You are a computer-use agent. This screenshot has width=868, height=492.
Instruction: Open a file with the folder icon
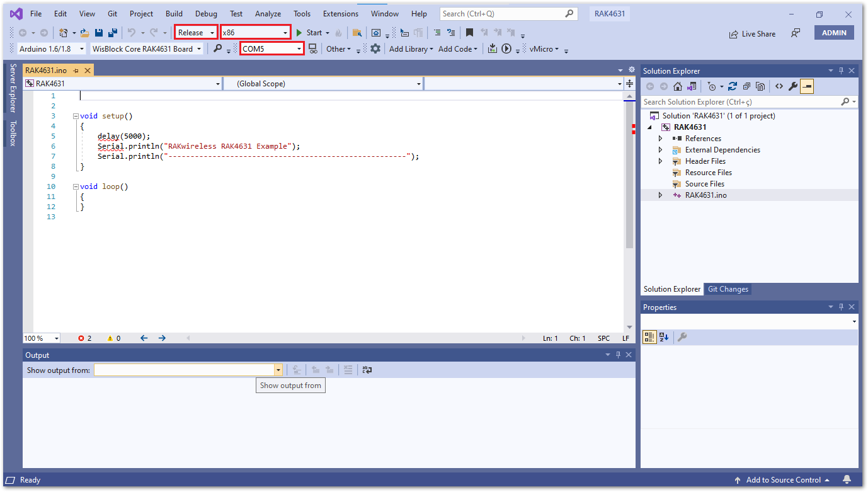click(x=84, y=33)
